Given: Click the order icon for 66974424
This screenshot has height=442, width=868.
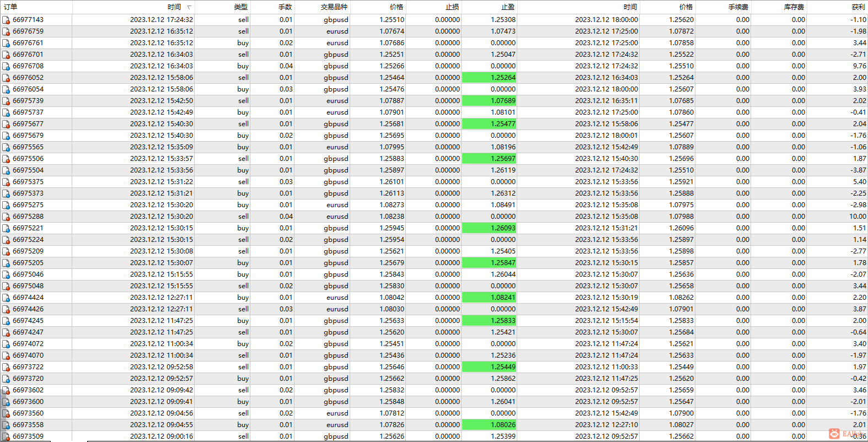Looking at the screenshot, I should tap(6, 298).
